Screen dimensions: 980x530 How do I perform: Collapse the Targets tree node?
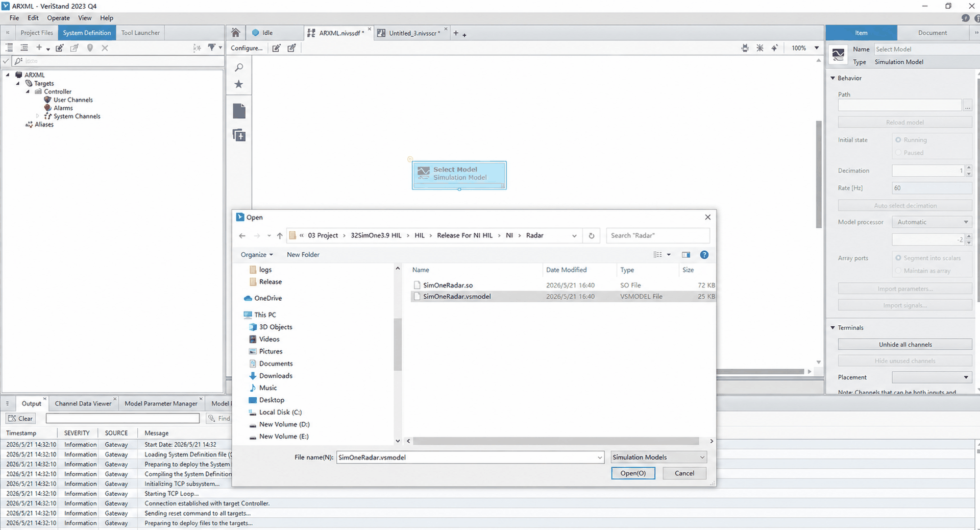[18, 83]
